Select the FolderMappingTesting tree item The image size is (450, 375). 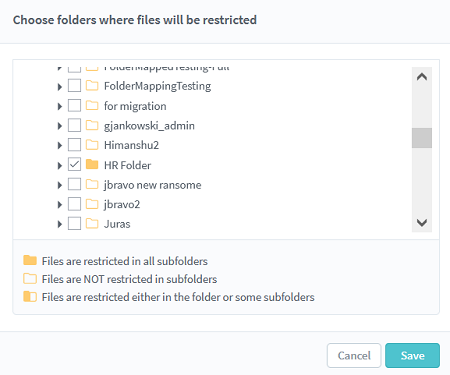157,86
